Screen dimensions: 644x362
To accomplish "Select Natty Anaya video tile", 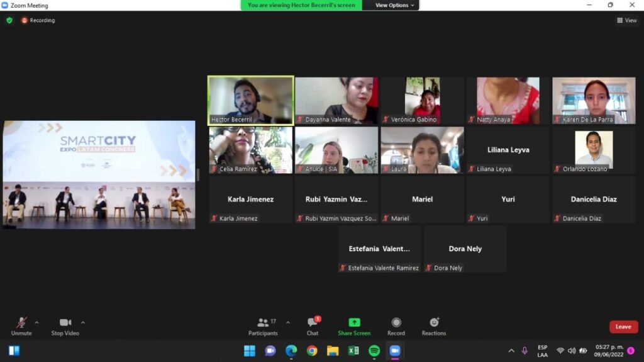I will click(508, 100).
